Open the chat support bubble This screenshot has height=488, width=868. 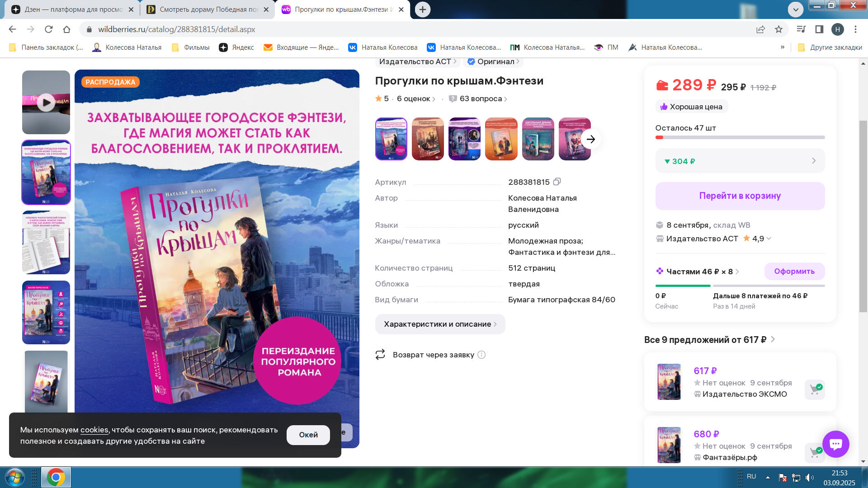(x=835, y=444)
